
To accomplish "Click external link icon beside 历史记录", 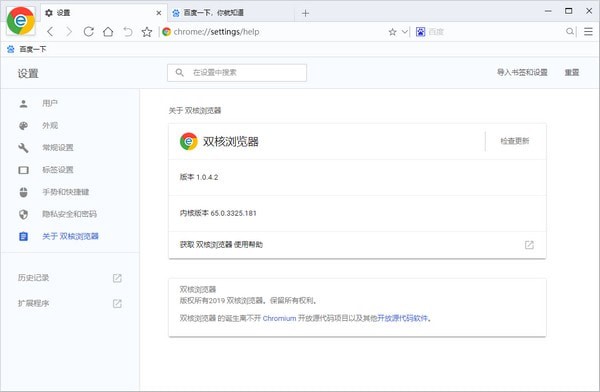I will click(117, 278).
